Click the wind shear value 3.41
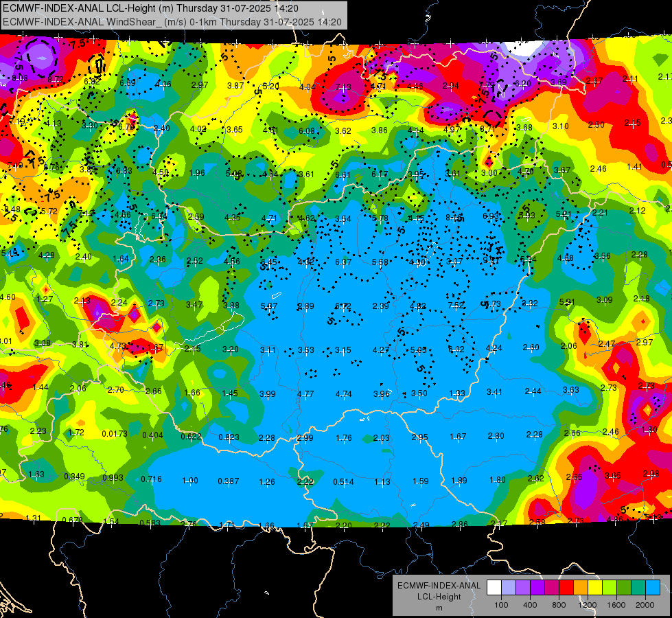Image resolution: width=672 pixels, height=618 pixels. [x=495, y=391]
